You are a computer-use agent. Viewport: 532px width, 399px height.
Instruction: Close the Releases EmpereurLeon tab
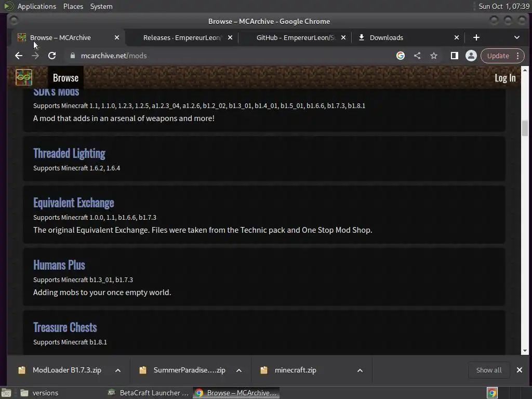click(230, 37)
